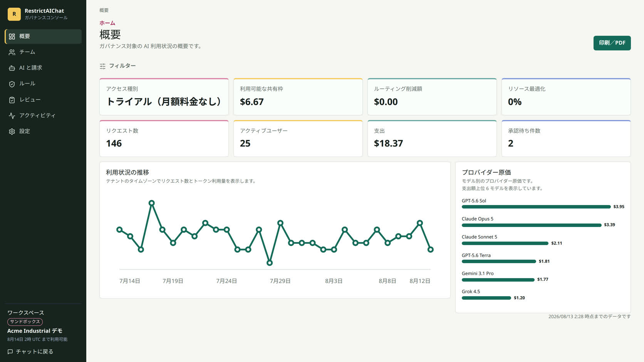This screenshot has height=362, width=644.
Task: Click the 8月8日 axis label
Action: tap(387, 281)
